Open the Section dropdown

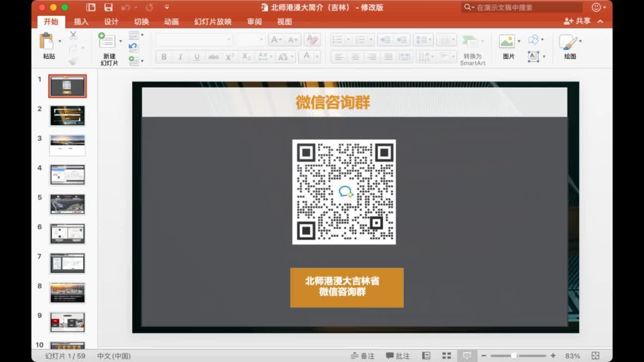coord(136,61)
